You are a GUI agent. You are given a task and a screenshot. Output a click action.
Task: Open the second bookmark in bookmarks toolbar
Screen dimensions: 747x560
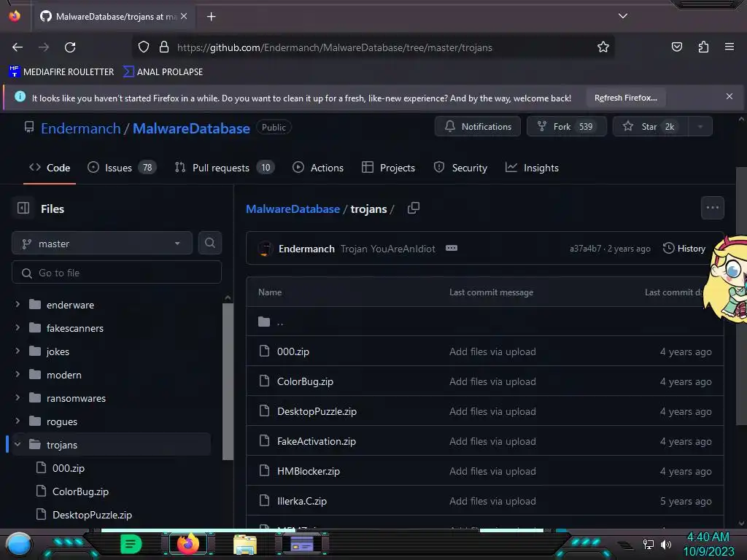pos(163,72)
